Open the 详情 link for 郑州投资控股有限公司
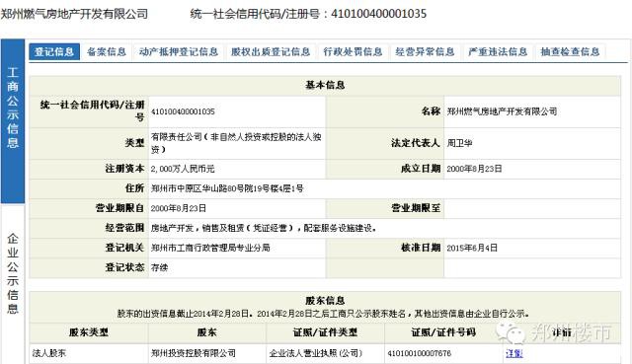 coord(513,353)
